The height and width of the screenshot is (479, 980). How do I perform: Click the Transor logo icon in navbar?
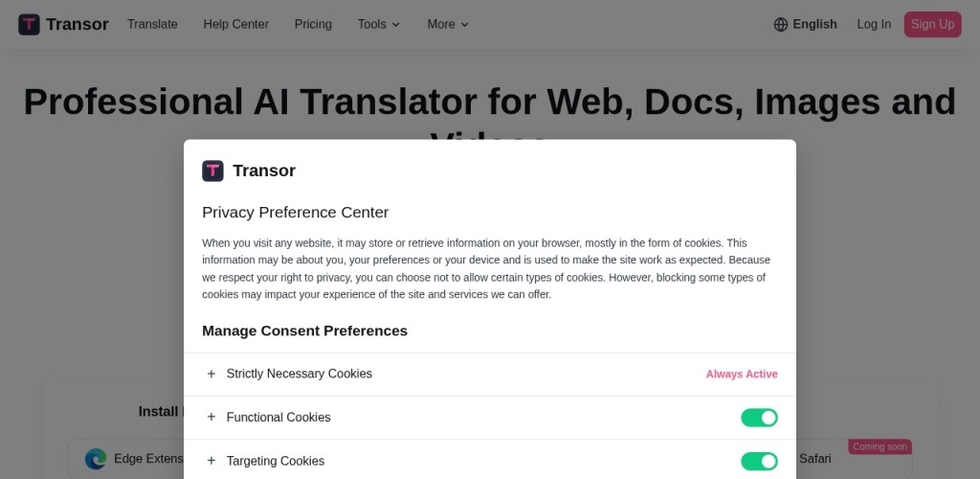click(29, 24)
